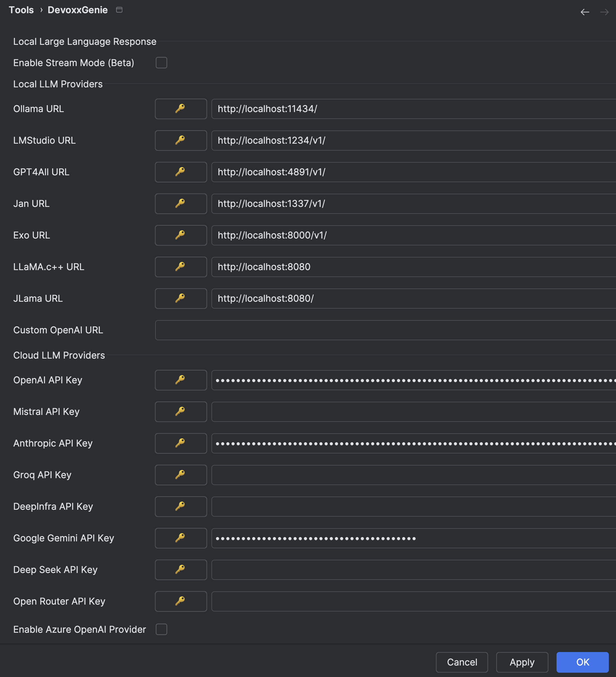This screenshot has width=616, height=677.
Task: Enable Stream Mode (Beta) checkbox
Action: [161, 63]
